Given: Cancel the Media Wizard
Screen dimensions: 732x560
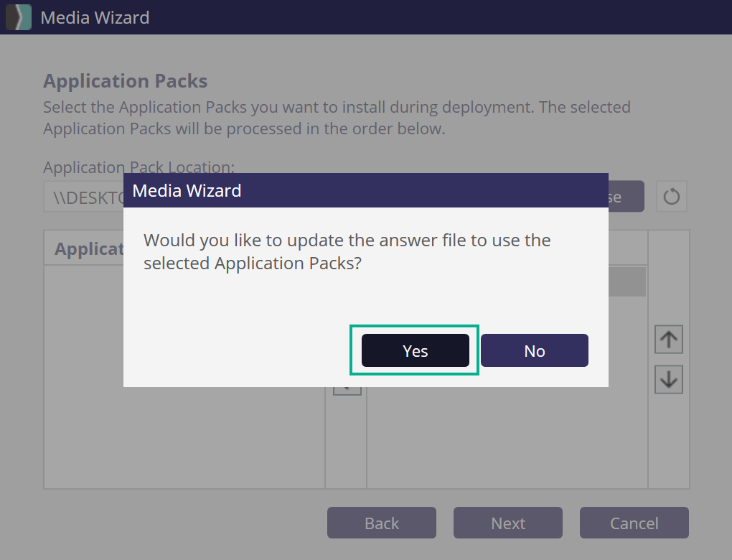Looking at the screenshot, I should pyautogui.click(x=634, y=523).
